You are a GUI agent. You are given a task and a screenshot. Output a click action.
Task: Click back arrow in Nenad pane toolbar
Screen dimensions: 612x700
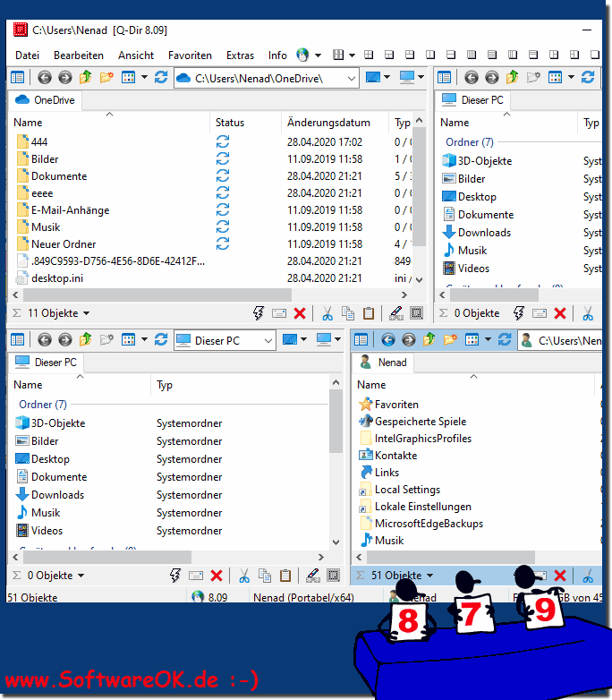point(388,340)
